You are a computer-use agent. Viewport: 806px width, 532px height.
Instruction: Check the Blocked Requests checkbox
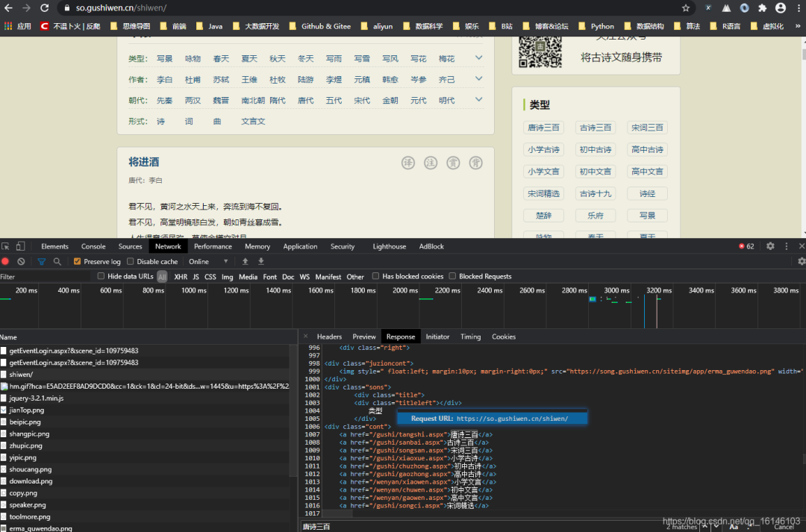(x=452, y=277)
